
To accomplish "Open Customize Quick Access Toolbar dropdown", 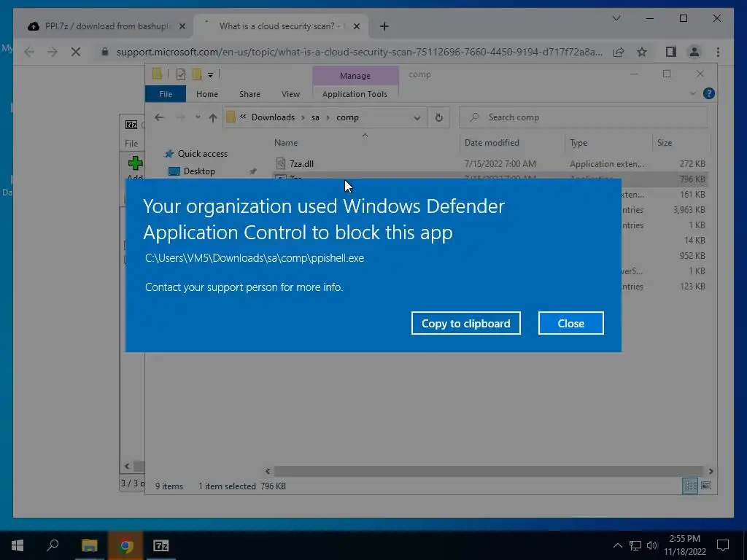I will 210,74.
